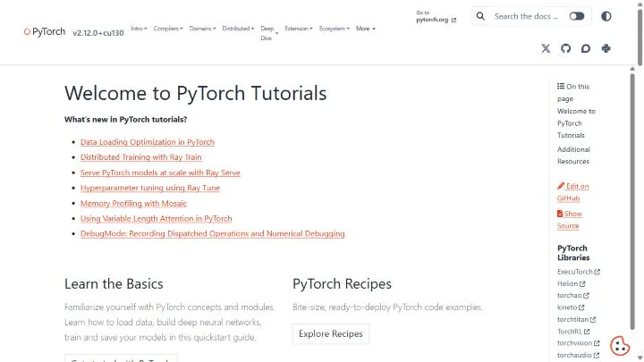Click the Learn the Basics heading

[114, 284]
